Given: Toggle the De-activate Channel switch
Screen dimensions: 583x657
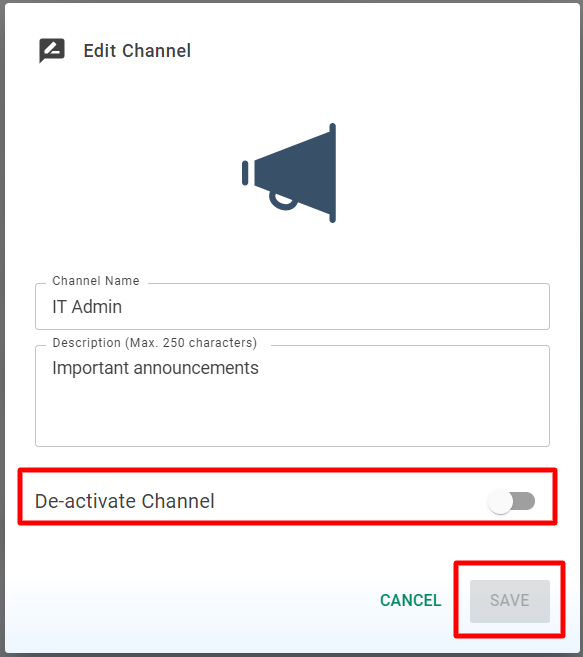Looking at the screenshot, I should [x=511, y=501].
